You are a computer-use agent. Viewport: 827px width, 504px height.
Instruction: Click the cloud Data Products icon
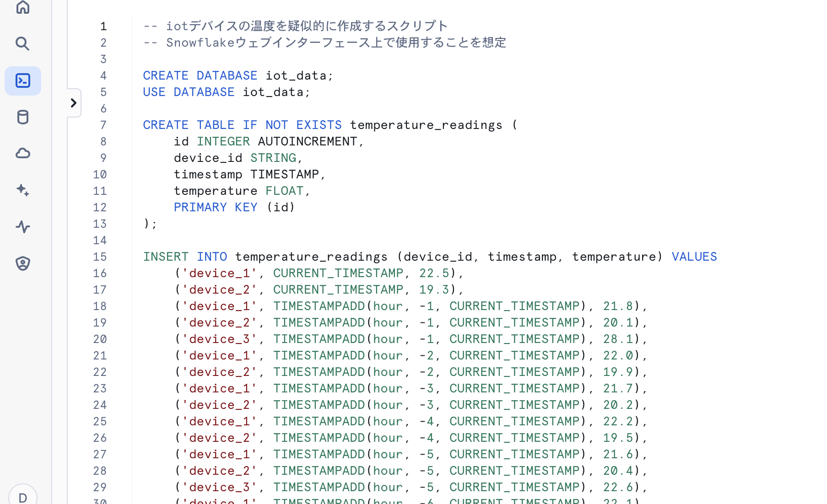click(22, 153)
